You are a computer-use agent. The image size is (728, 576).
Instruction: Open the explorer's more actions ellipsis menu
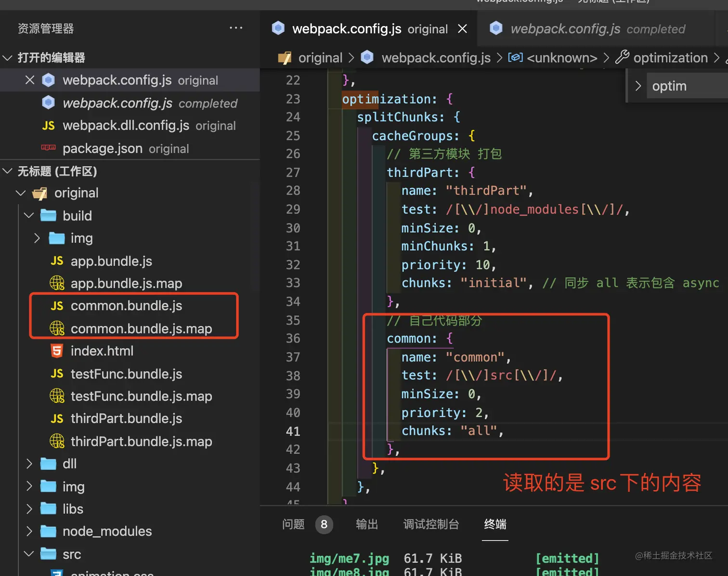tap(236, 28)
